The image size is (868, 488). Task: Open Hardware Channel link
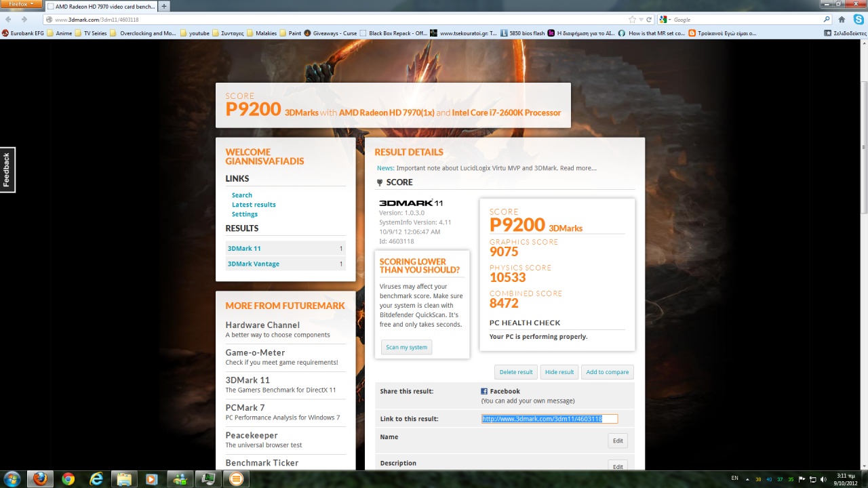[262, 325]
